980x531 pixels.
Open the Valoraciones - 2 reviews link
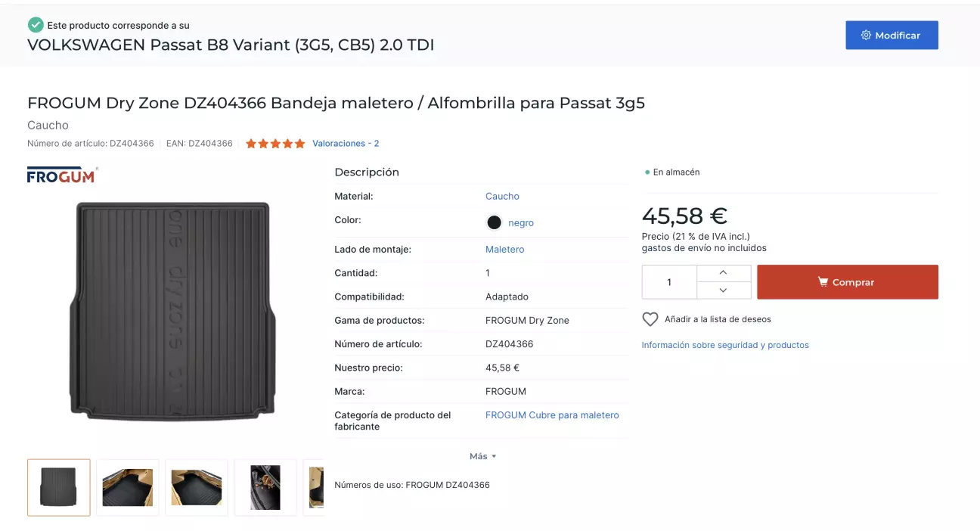point(346,144)
